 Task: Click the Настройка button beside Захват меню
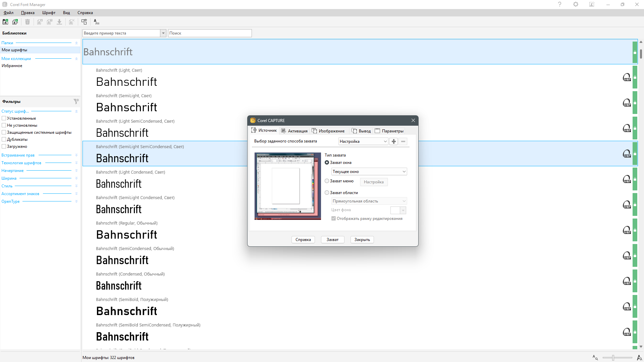(x=374, y=182)
